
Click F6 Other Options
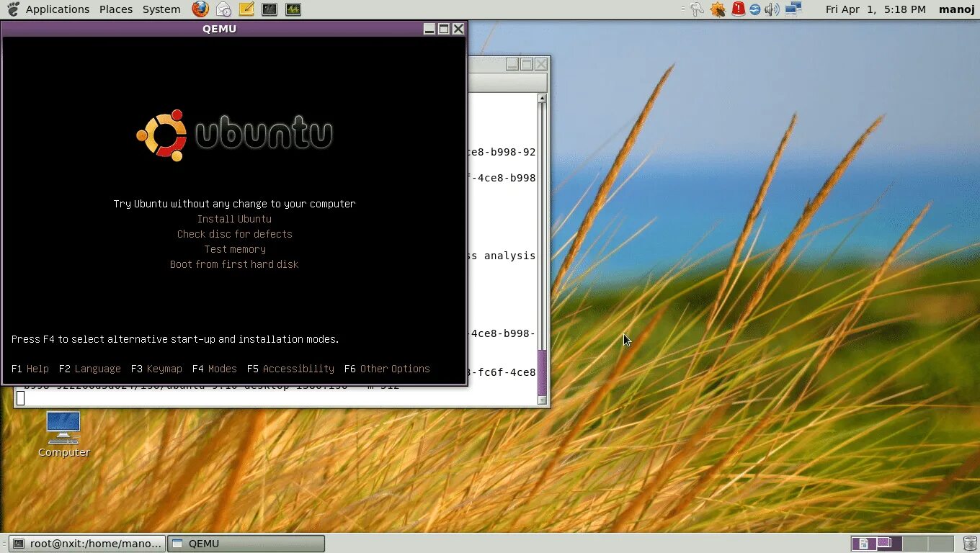(x=387, y=369)
